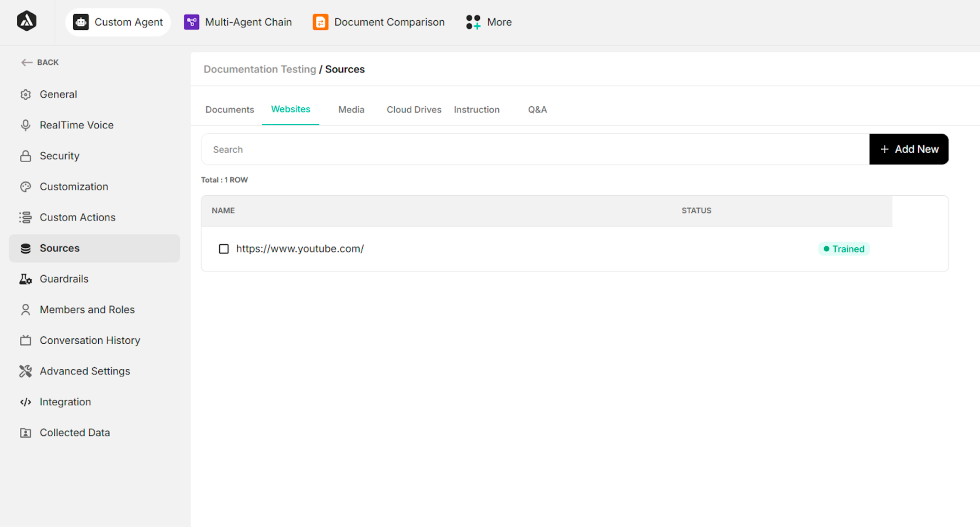
Task: Click the Advanced Settings tools icon
Action: click(25, 371)
